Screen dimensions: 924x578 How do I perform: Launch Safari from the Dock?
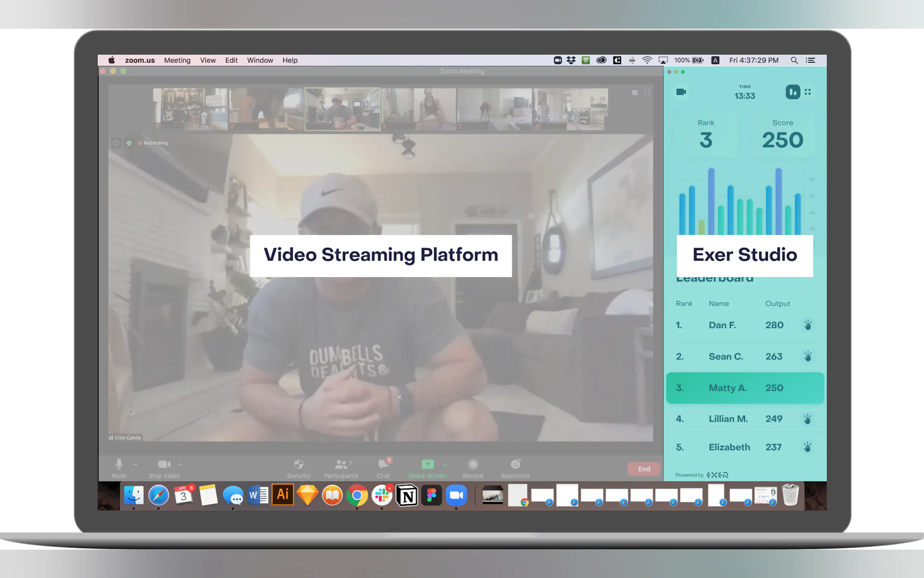click(159, 495)
